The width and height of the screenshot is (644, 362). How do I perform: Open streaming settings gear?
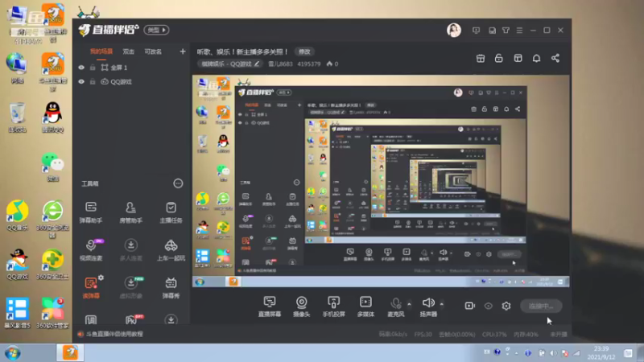pos(506,306)
